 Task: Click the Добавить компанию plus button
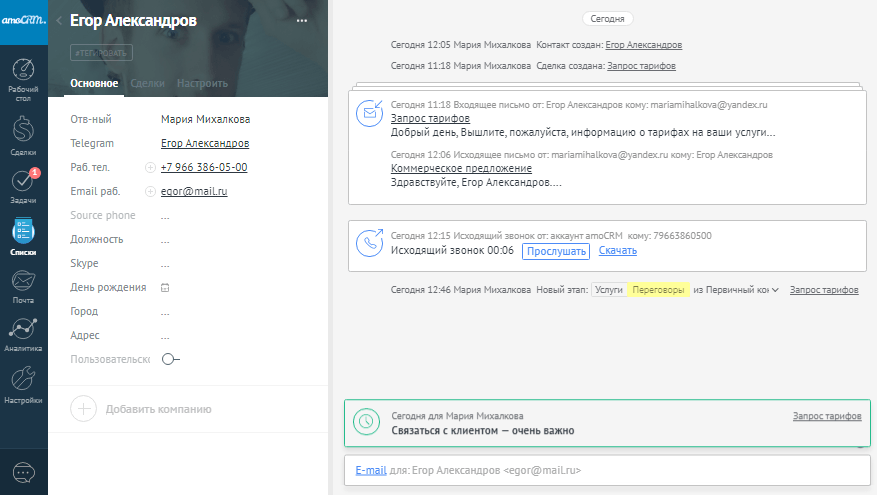tap(84, 408)
